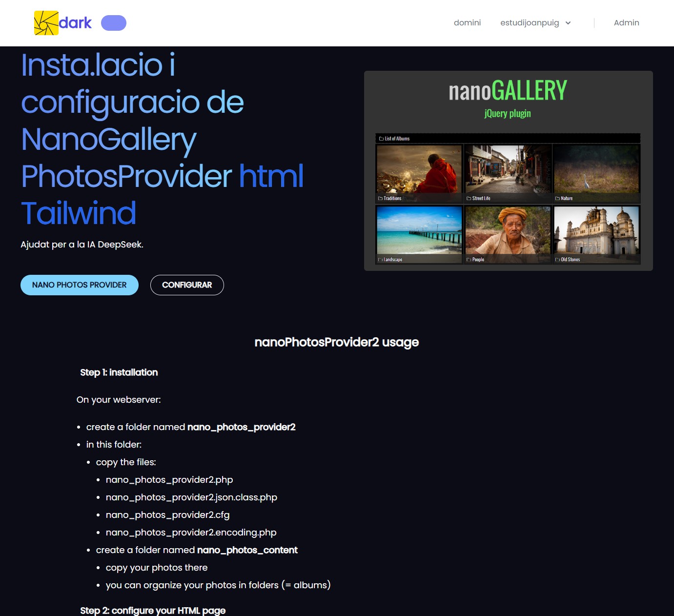The width and height of the screenshot is (674, 616).
Task: Click the chevron next to estudijoanpuig
Action: pyautogui.click(x=568, y=23)
